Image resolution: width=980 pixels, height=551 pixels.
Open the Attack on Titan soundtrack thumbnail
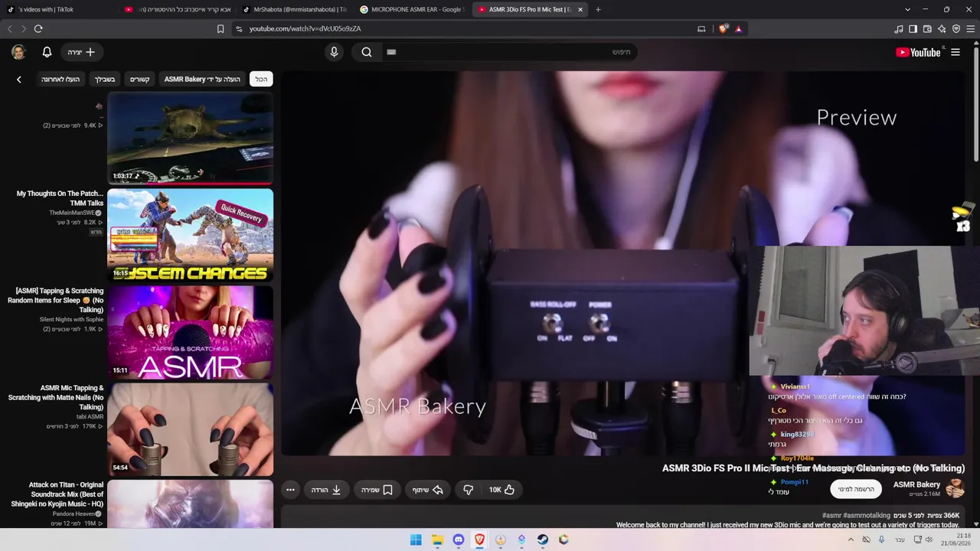[x=190, y=504]
